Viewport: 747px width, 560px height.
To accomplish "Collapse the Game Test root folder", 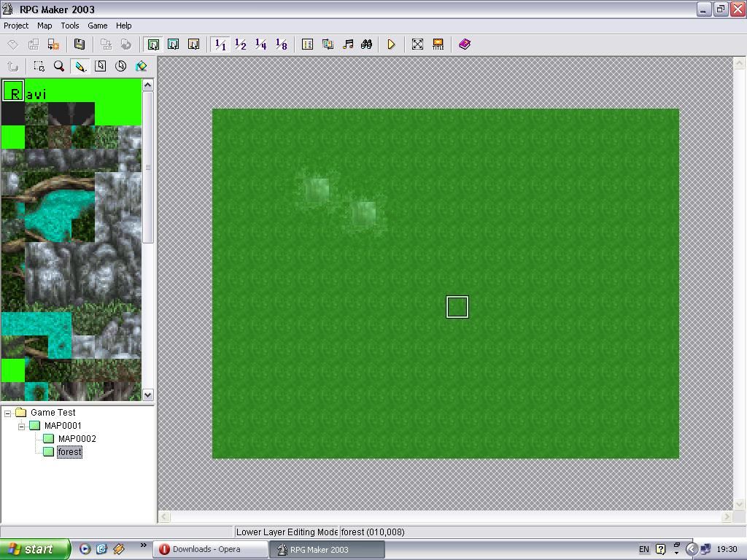I will point(8,413).
